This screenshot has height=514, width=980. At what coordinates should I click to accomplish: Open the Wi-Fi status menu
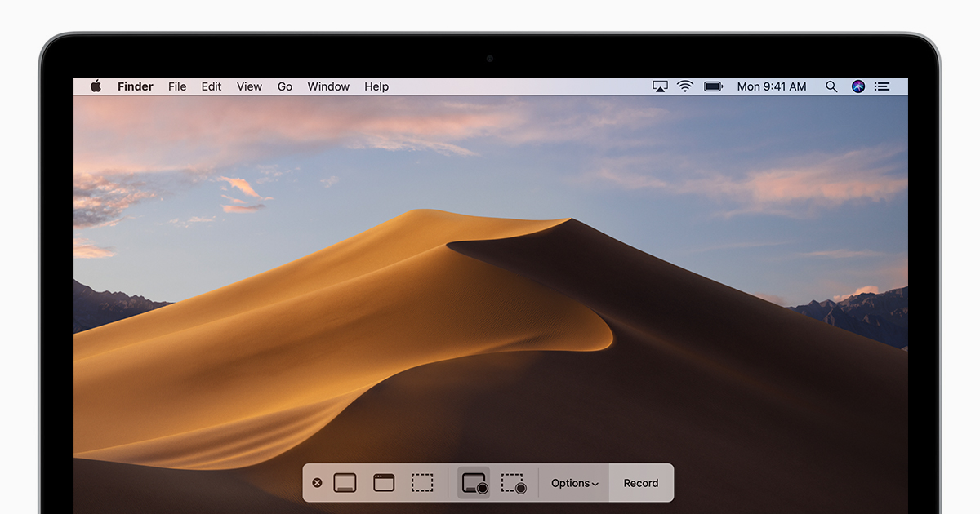[685, 86]
